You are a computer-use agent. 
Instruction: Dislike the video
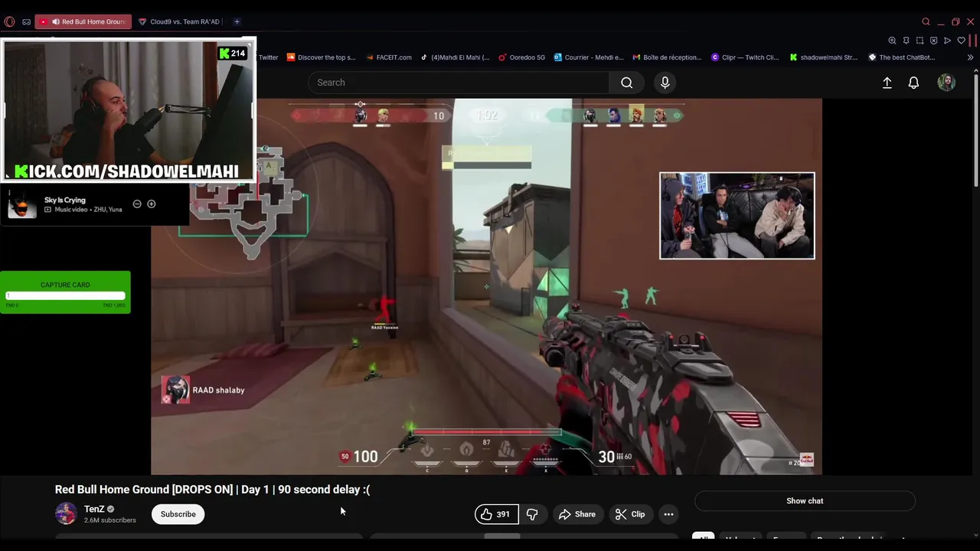pyautogui.click(x=532, y=514)
